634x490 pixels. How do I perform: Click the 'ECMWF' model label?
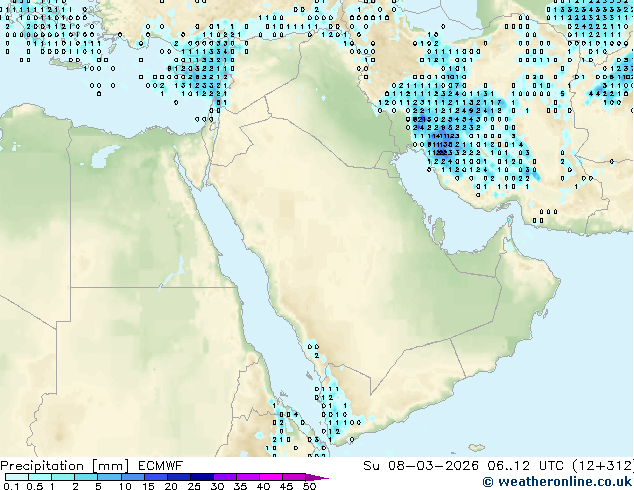click(x=161, y=466)
